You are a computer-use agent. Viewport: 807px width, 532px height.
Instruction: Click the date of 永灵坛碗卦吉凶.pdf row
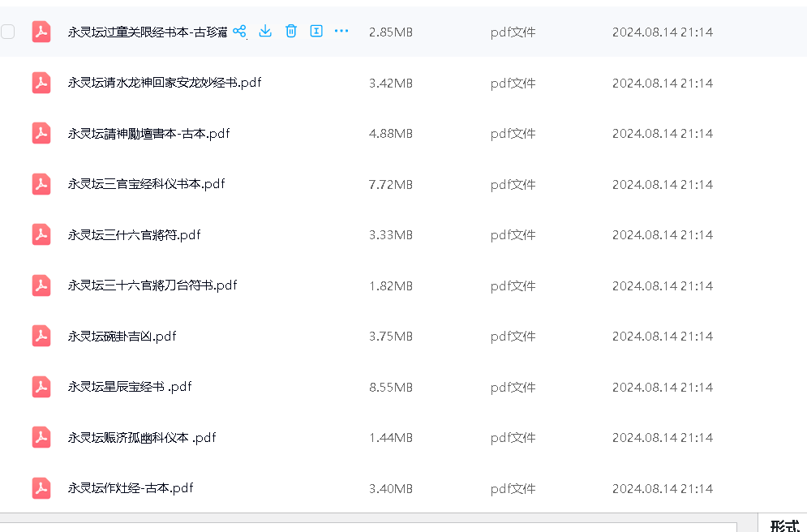coord(662,337)
